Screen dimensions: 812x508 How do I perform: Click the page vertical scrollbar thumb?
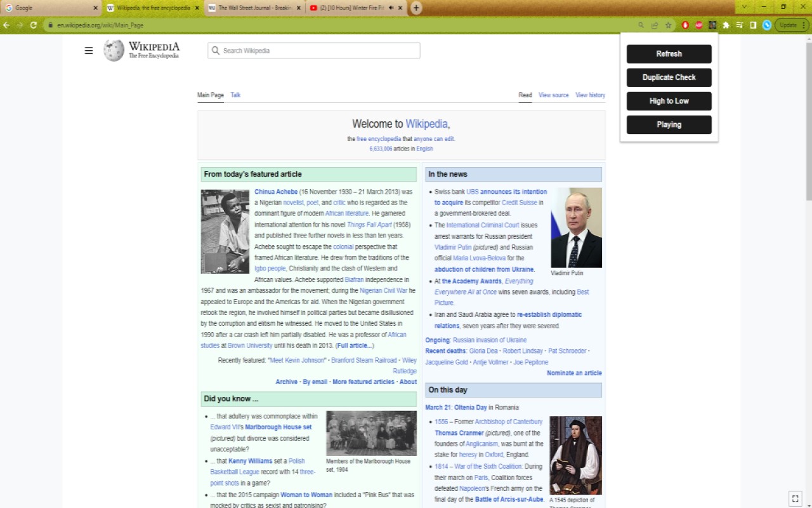808,121
